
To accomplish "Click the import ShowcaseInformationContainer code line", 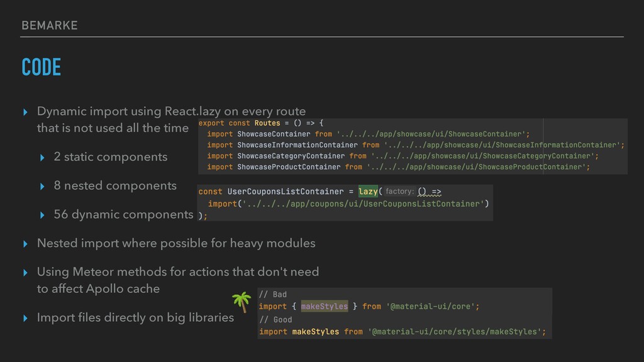I will tap(416, 145).
